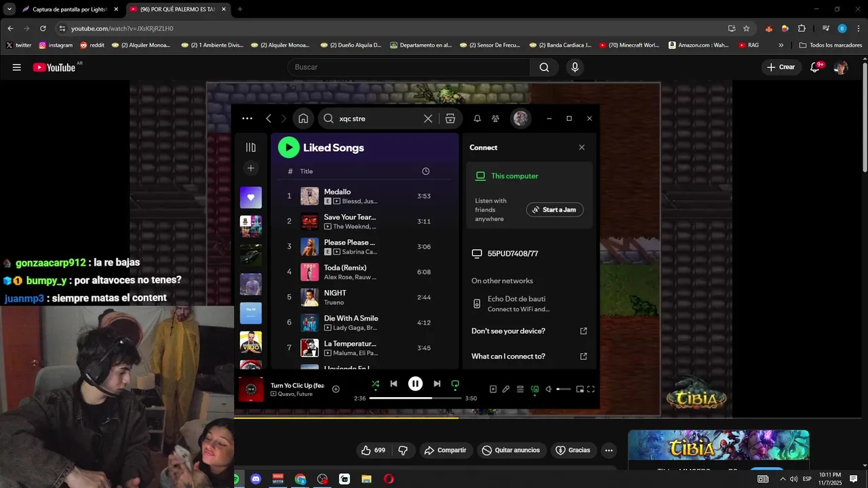Click the Spotify three-dots menu
The height and width of the screenshot is (488, 868).
point(247,119)
